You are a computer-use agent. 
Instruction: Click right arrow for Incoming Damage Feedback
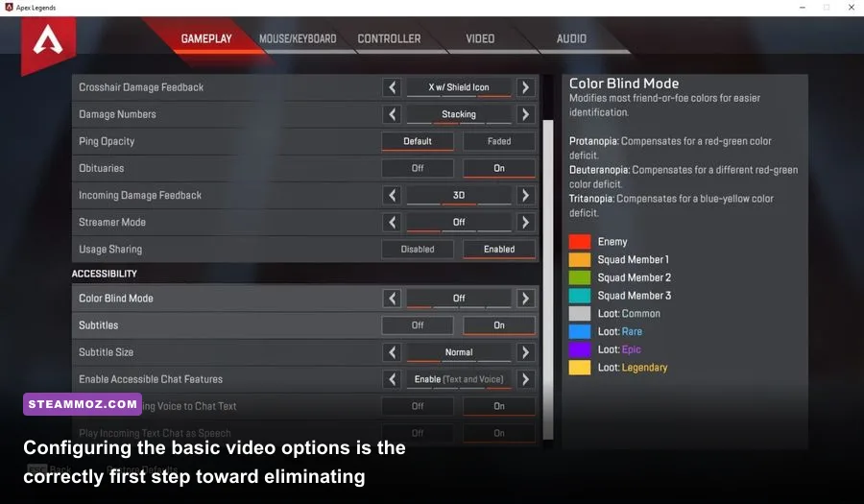[x=526, y=195]
